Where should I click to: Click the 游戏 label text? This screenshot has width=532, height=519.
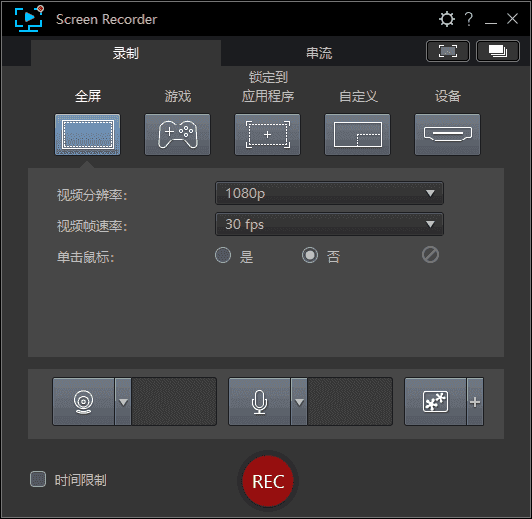point(178,96)
